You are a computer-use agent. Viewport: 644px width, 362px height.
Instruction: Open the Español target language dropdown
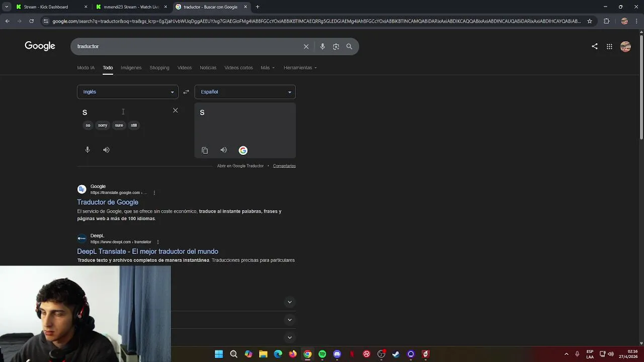[x=245, y=92]
